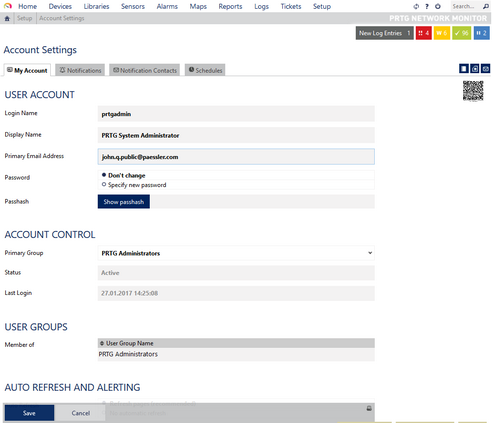The image size is (492, 423).
Task: Open the Primary Group dropdown
Action: coord(236,253)
